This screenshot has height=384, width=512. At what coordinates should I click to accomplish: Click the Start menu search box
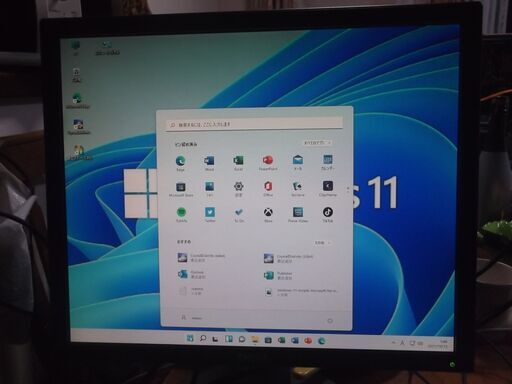pos(254,124)
